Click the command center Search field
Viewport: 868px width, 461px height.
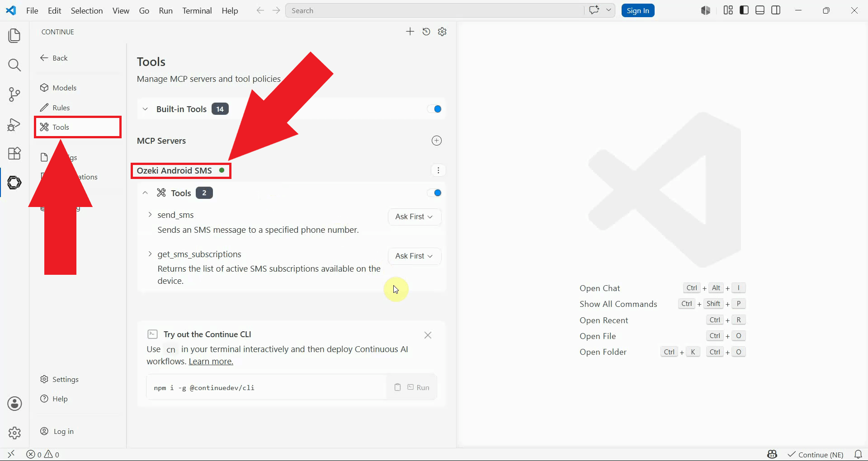(x=434, y=10)
